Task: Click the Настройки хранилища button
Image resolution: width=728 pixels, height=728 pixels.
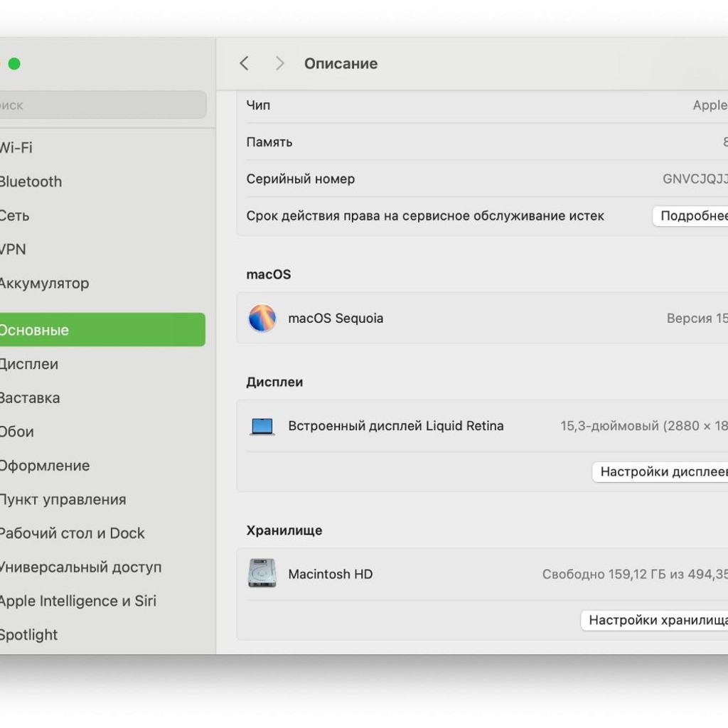Action: 655,620
